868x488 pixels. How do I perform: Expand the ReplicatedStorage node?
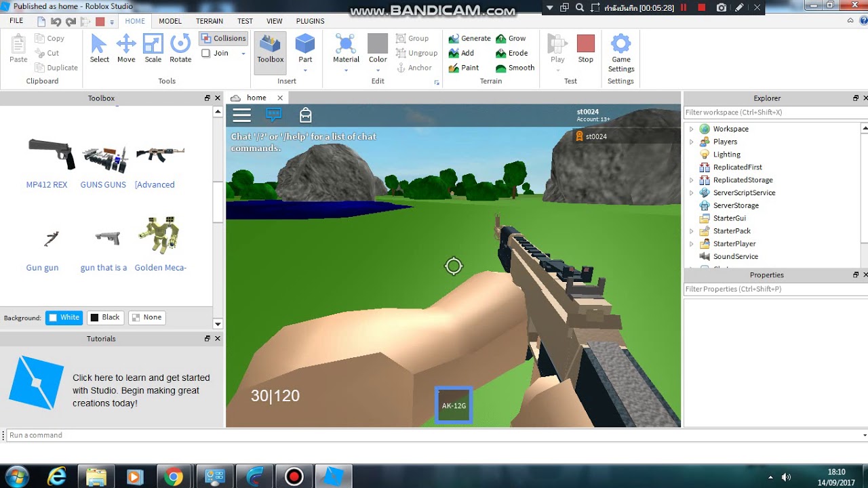(692, 180)
